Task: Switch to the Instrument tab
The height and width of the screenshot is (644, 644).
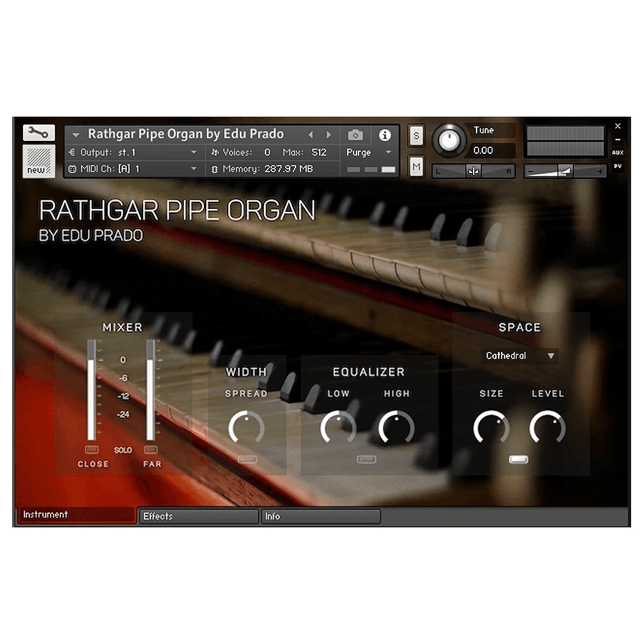Action: [x=77, y=515]
